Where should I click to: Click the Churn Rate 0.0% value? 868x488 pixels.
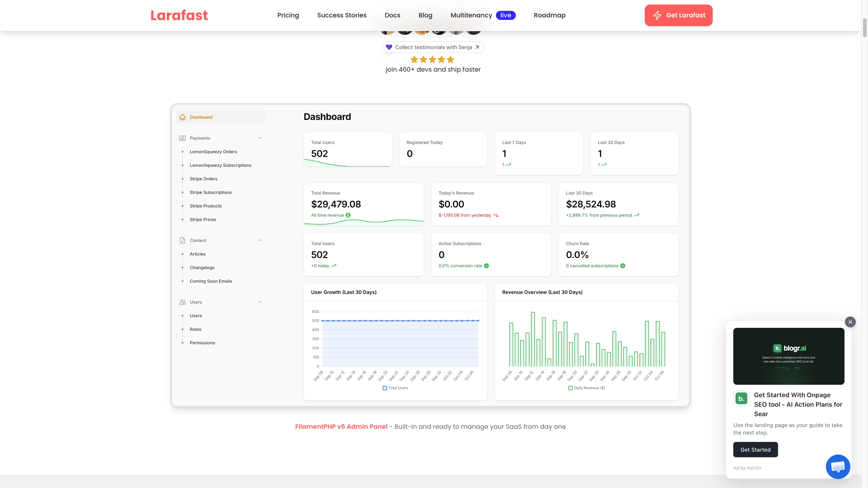coord(577,255)
